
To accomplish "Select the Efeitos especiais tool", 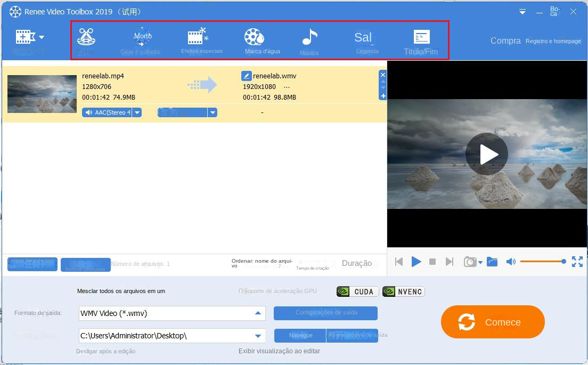I will point(202,40).
